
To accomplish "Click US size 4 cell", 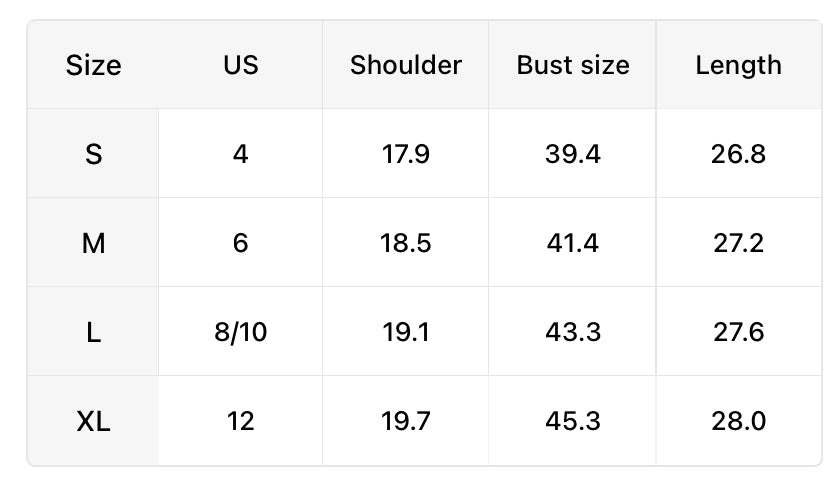I will click(x=240, y=154).
